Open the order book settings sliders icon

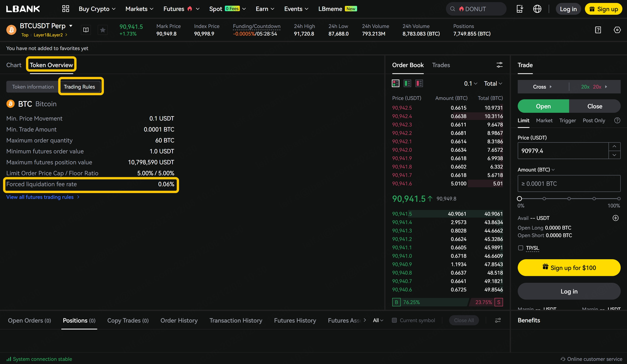[x=499, y=65]
